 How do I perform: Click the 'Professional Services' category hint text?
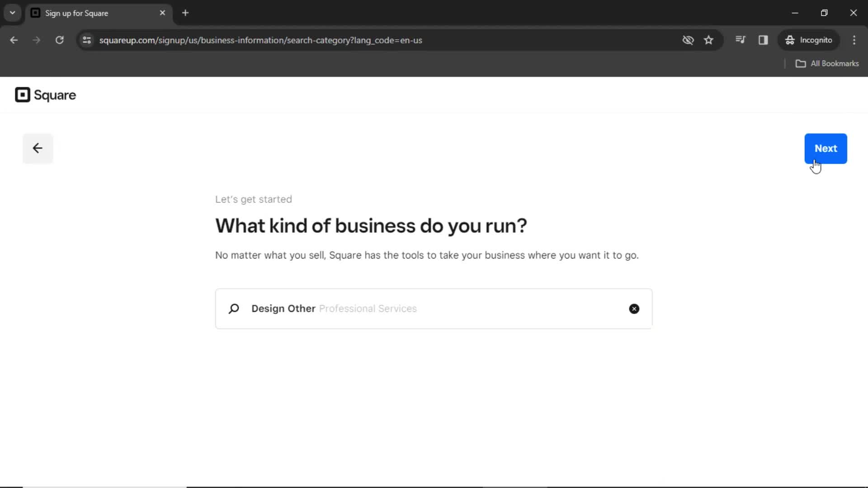pos(368,309)
